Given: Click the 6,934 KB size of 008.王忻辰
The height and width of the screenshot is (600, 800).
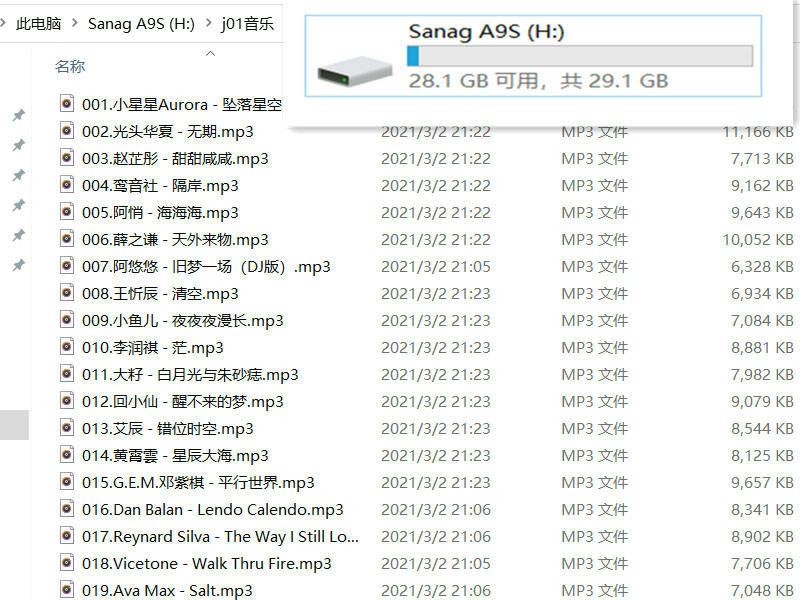Looking at the screenshot, I should 762,294.
